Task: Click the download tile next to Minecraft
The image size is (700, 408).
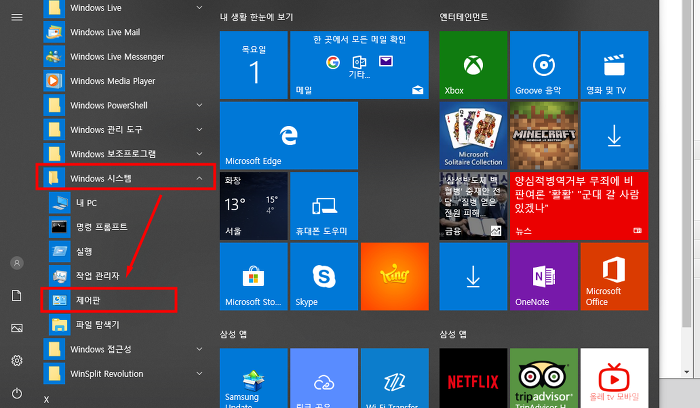Action: [614, 135]
